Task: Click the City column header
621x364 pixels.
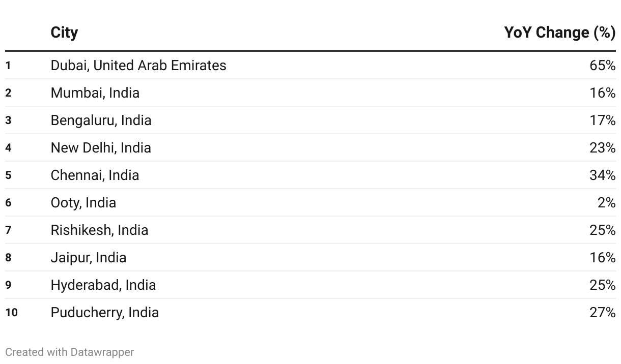Action: tap(64, 33)
